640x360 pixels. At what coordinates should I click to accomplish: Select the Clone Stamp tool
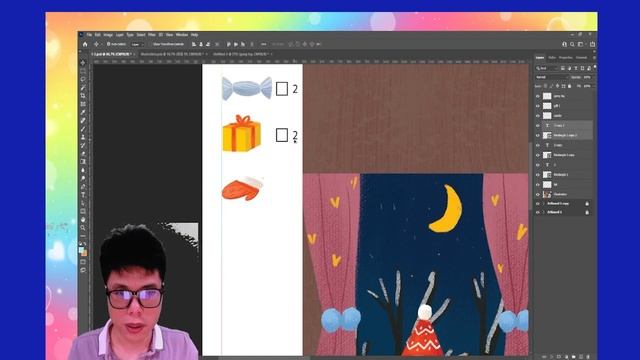pyautogui.click(x=83, y=137)
